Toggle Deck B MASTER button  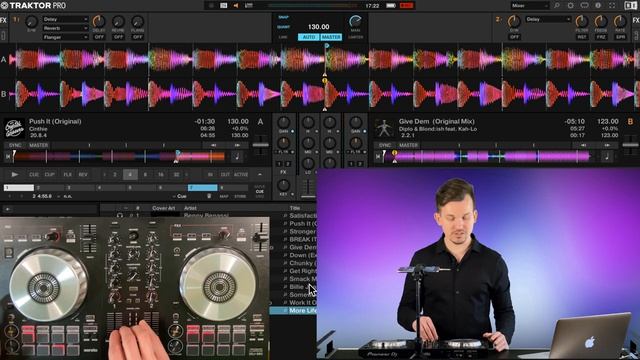408,145
